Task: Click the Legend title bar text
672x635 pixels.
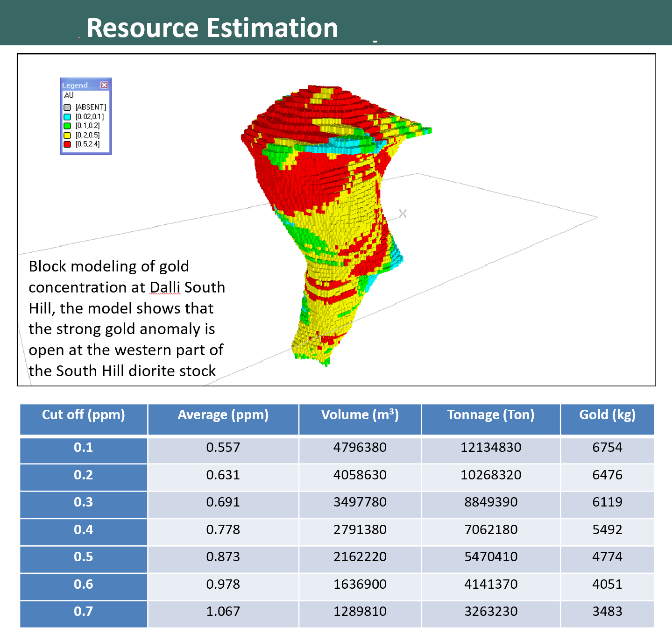Action: [x=75, y=85]
